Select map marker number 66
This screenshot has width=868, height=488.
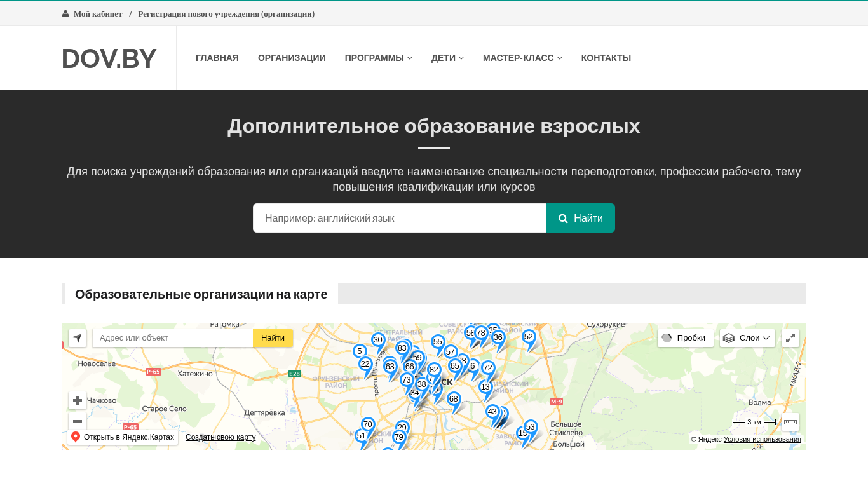[x=410, y=367]
